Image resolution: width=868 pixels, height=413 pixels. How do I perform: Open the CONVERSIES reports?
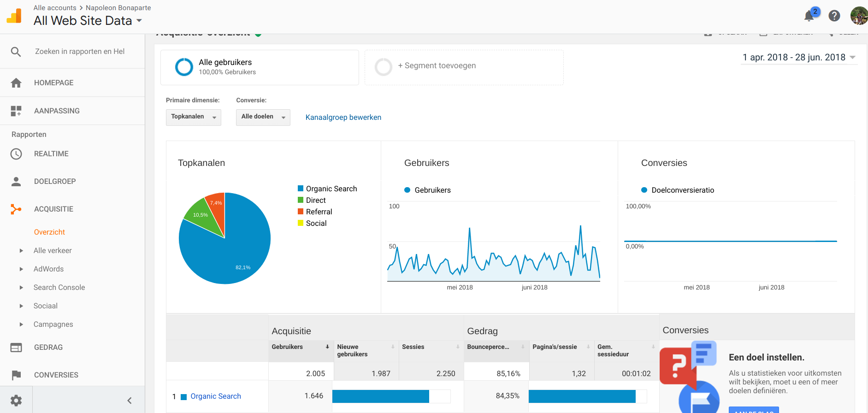pos(56,375)
